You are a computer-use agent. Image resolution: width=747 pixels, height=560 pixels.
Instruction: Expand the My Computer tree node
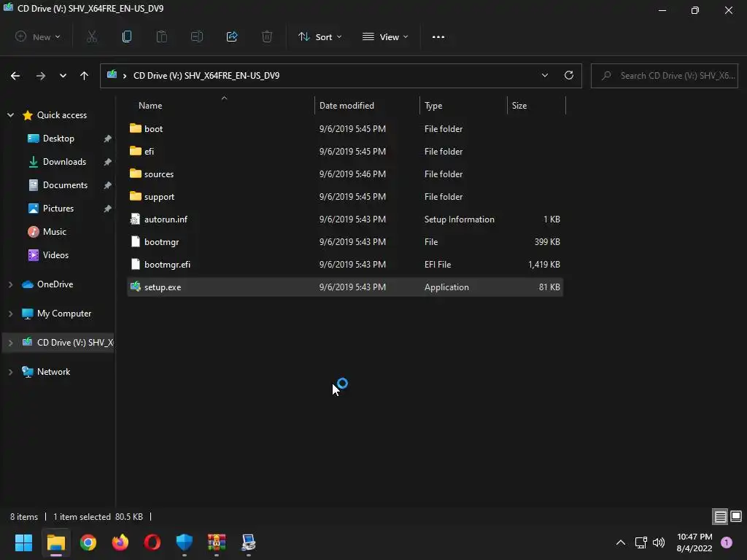pyautogui.click(x=10, y=314)
